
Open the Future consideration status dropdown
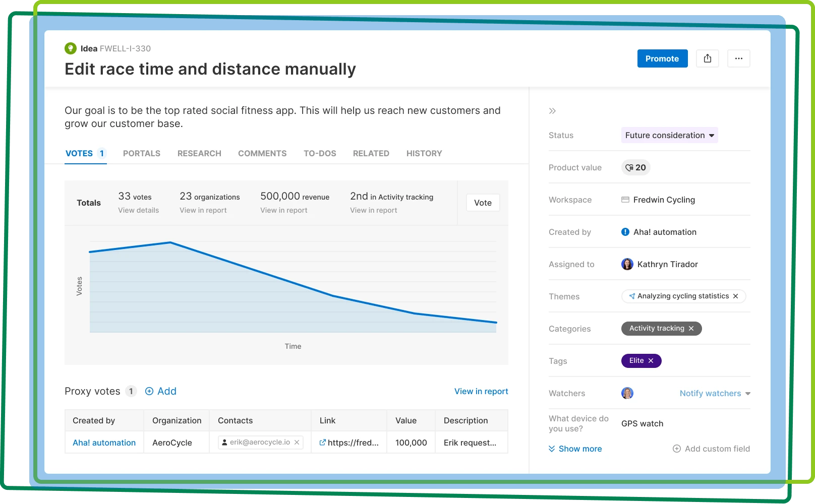[670, 135]
